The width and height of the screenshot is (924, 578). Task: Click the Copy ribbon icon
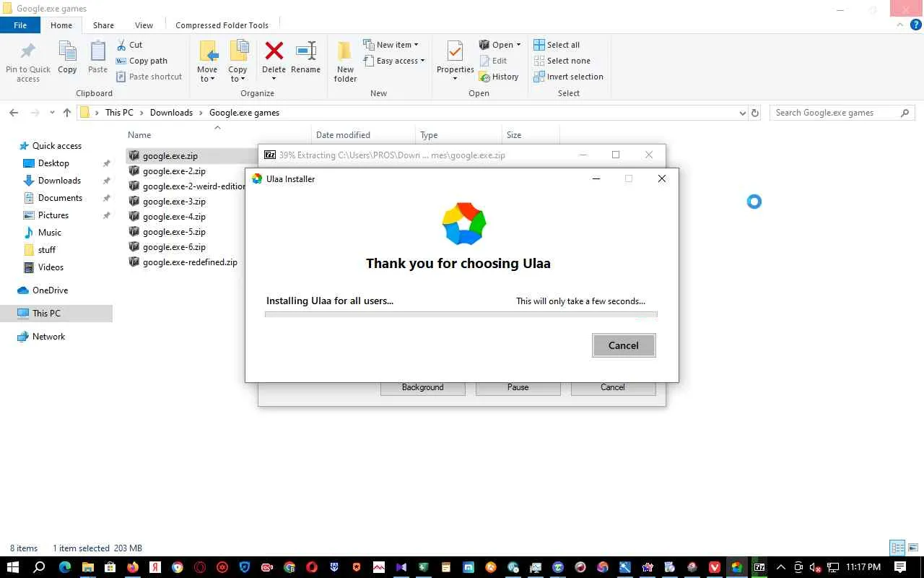67,58
